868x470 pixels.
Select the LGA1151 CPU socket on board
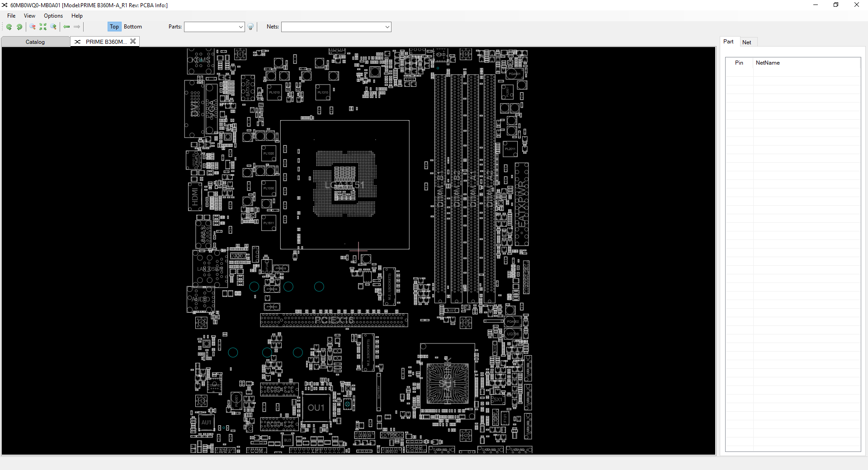coord(345,185)
